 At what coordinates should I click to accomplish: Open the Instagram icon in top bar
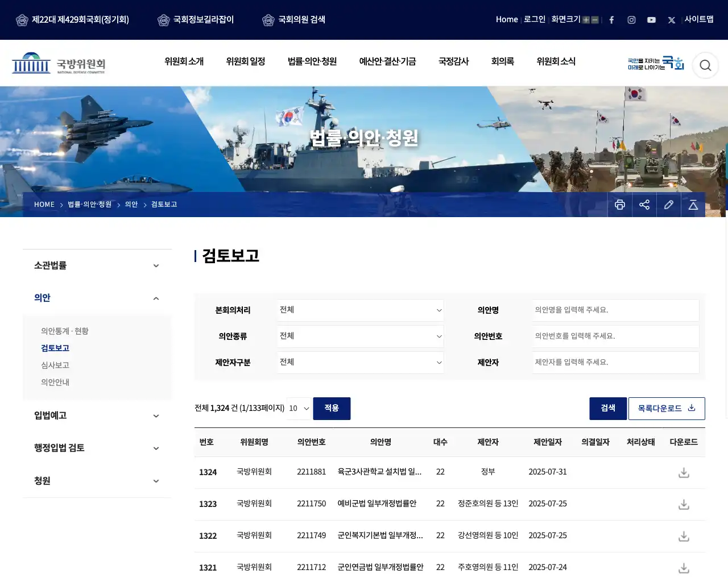[631, 20]
